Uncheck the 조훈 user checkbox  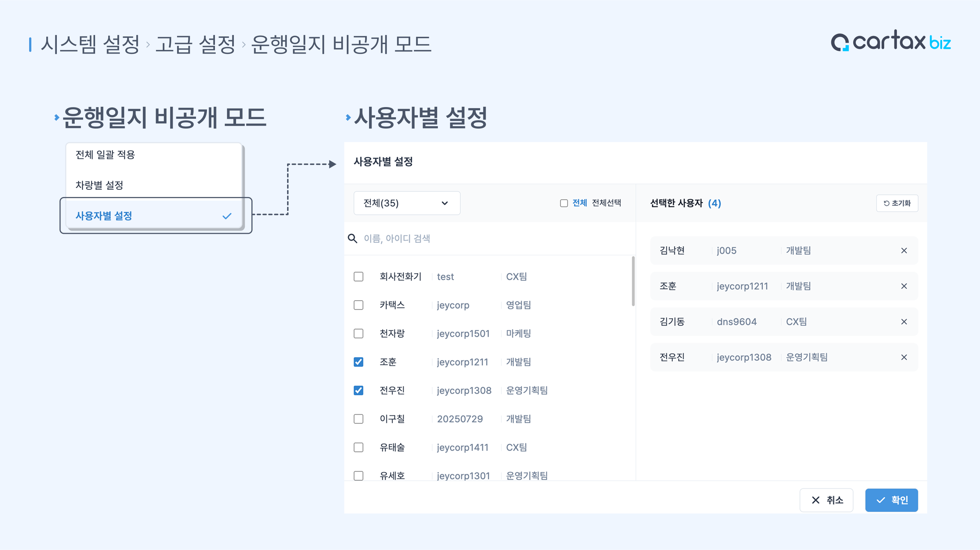tap(358, 362)
